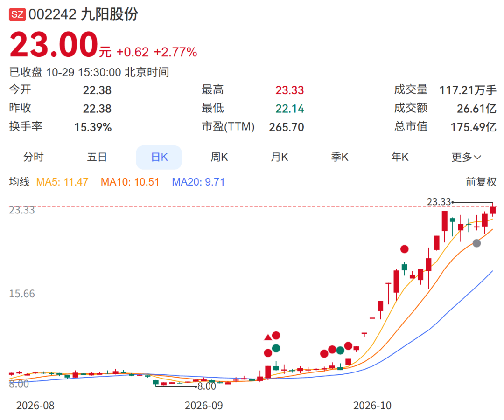Click the 成交额 value 26.61亿
This screenshot has height=420, width=504.
point(476,109)
